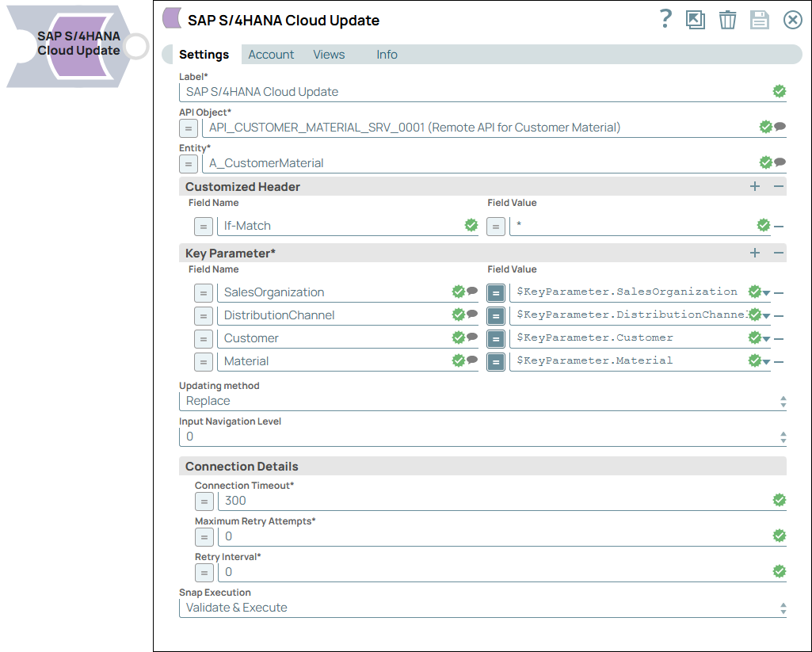This screenshot has width=812, height=652.
Task: Delete the Customer key parameter row
Action: (x=779, y=339)
